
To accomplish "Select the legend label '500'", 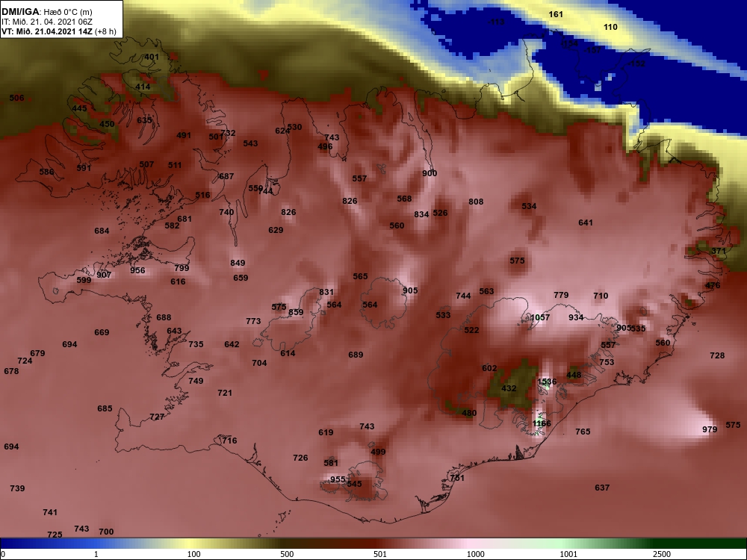I will click(x=287, y=554).
